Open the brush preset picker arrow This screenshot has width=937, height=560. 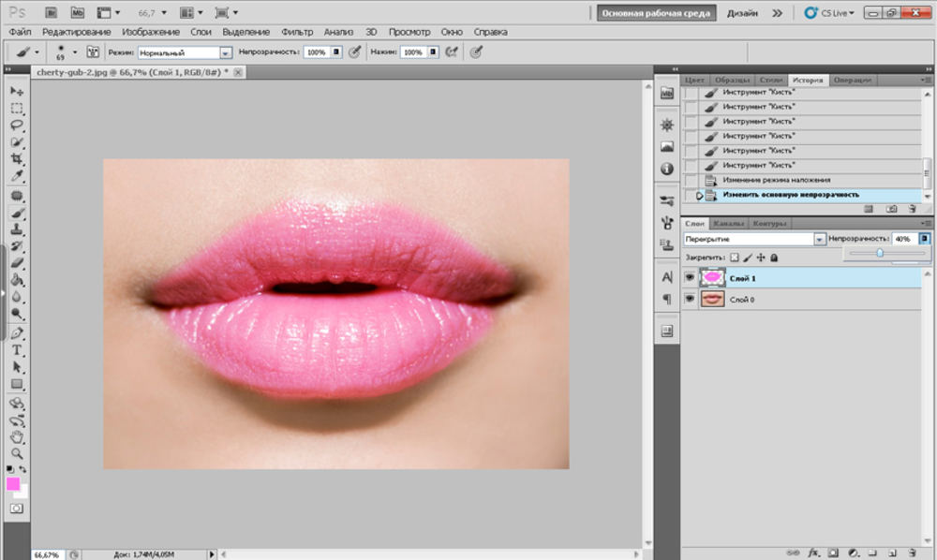pyautogui.click(x=73, y=52)
